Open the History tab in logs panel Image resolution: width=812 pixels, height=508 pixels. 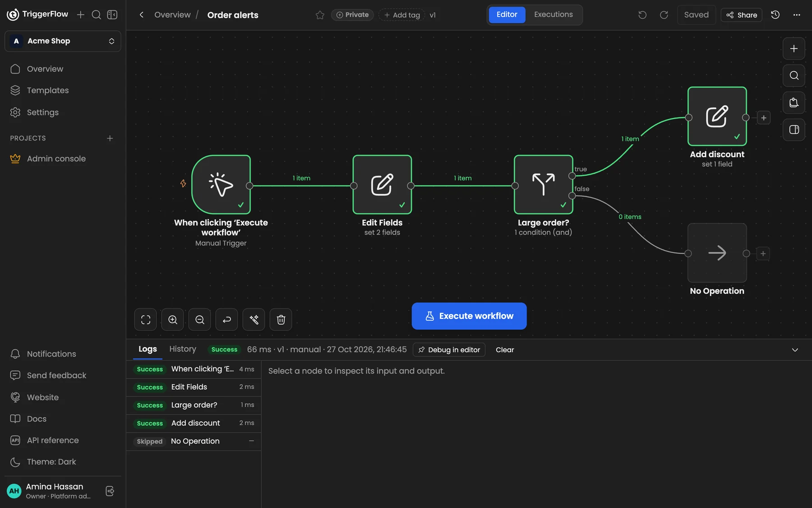[x=183, y=349]
